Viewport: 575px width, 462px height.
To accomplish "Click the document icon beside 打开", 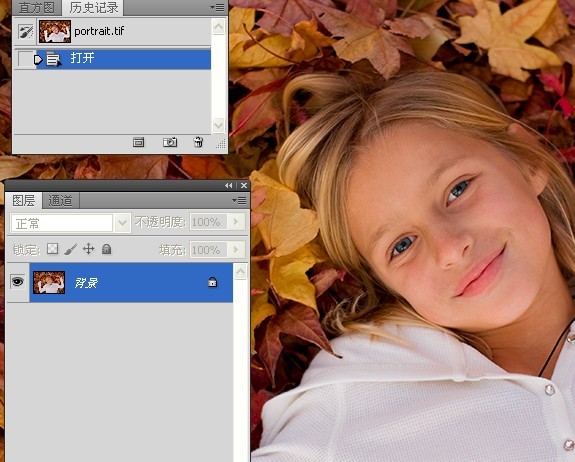I will (x=53, y=59).
